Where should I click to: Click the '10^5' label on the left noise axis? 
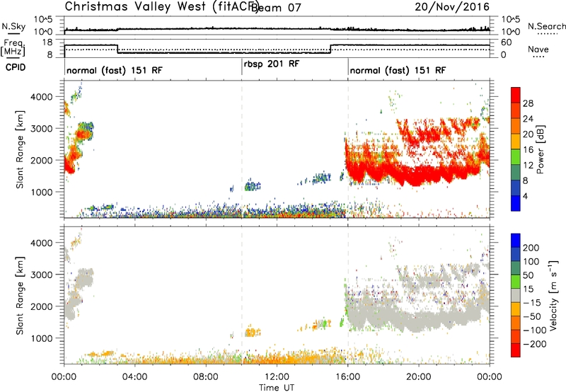44,20
